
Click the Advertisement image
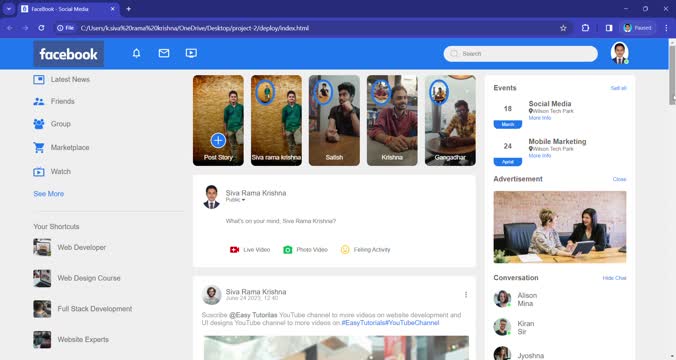point(560,227)
